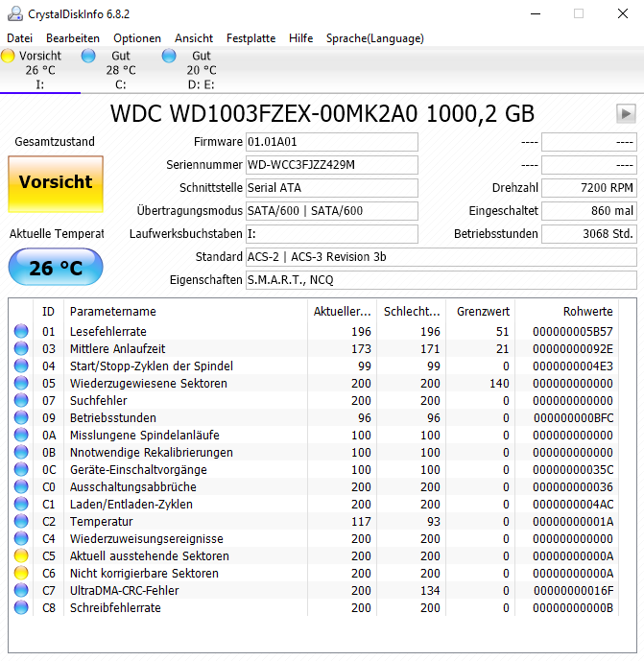This screenshot has width=644, height=661.
Task: Click the ID column header
Action: 49,312
